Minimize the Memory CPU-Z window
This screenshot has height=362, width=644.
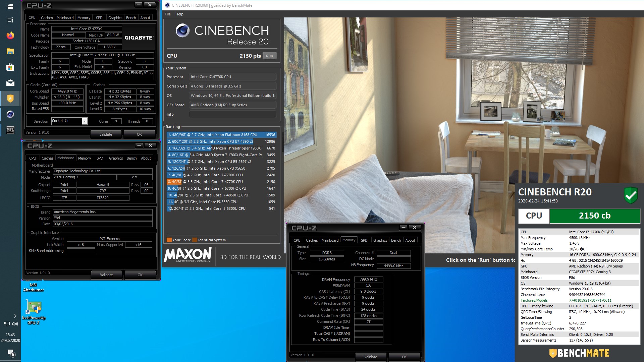coord(403,227)
